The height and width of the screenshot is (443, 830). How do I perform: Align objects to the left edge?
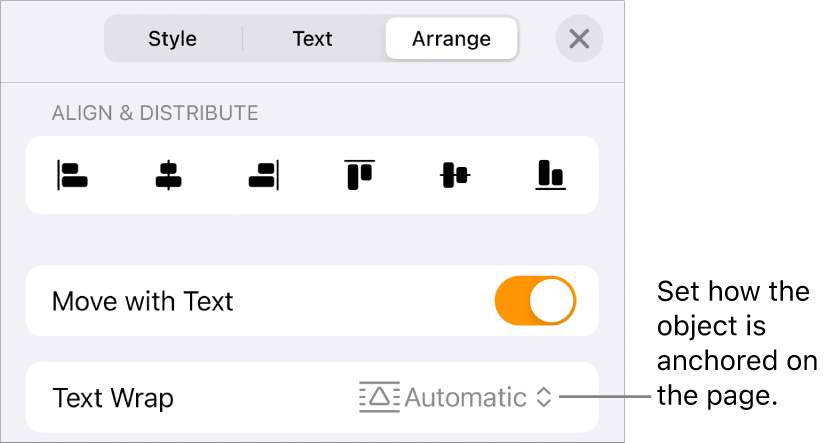(x=73, y=176)
